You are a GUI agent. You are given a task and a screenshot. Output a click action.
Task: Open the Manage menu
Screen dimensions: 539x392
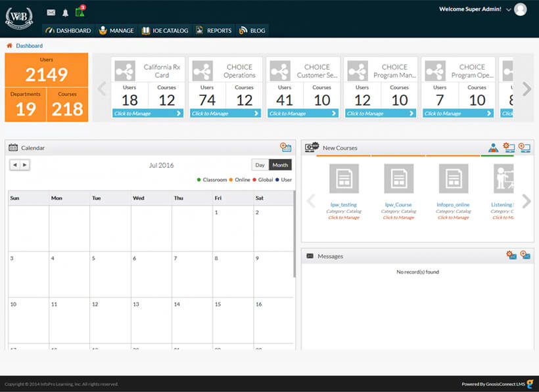116,30
